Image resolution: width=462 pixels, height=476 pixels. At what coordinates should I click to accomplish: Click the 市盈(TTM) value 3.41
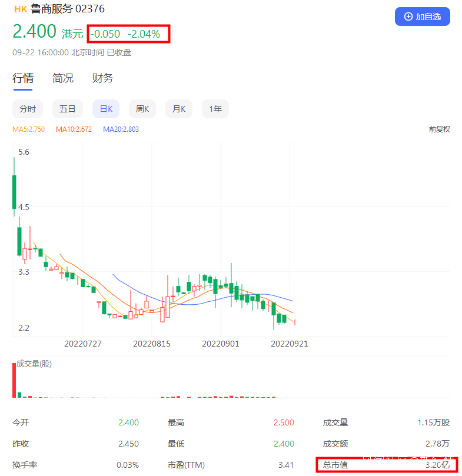click(x=286, y=465)
